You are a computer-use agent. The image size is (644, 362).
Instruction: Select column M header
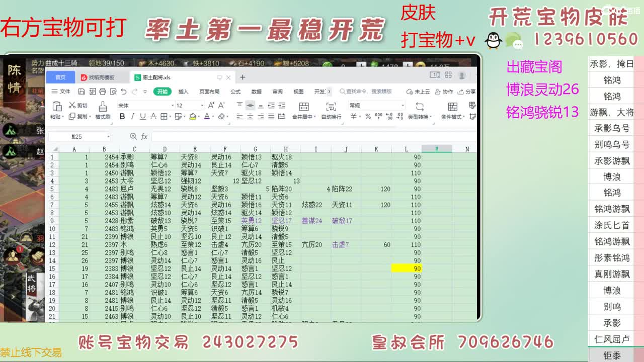437,149
